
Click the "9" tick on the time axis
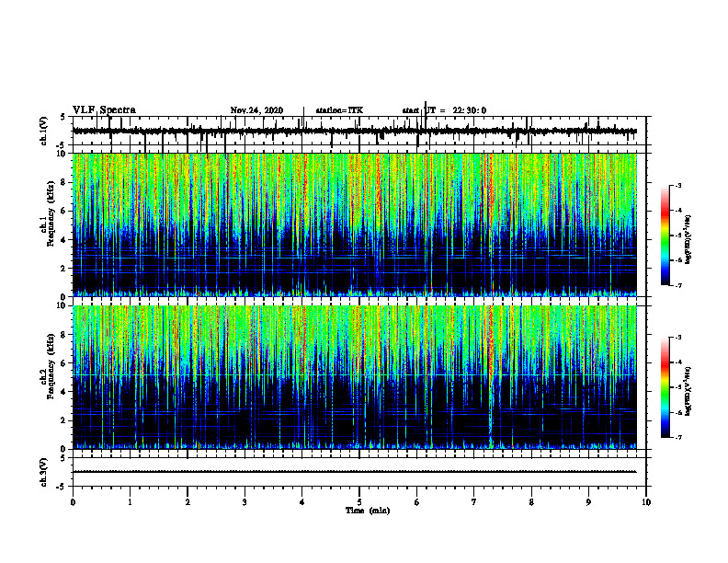[x=588, y=502]
